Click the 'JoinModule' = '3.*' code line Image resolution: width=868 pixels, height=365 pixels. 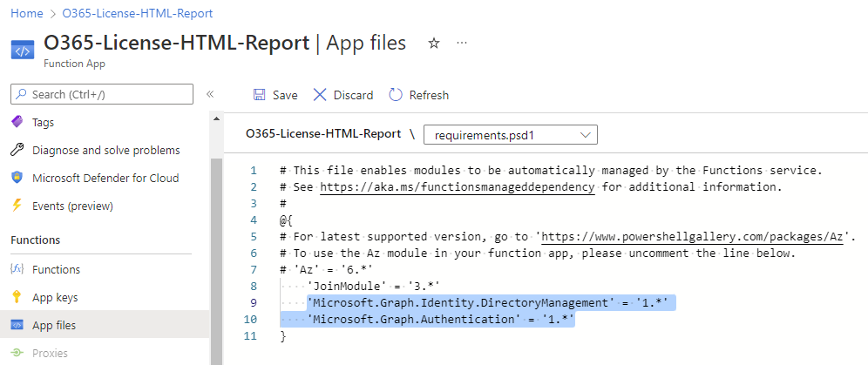pyautogui.click(x=374, y=287)
